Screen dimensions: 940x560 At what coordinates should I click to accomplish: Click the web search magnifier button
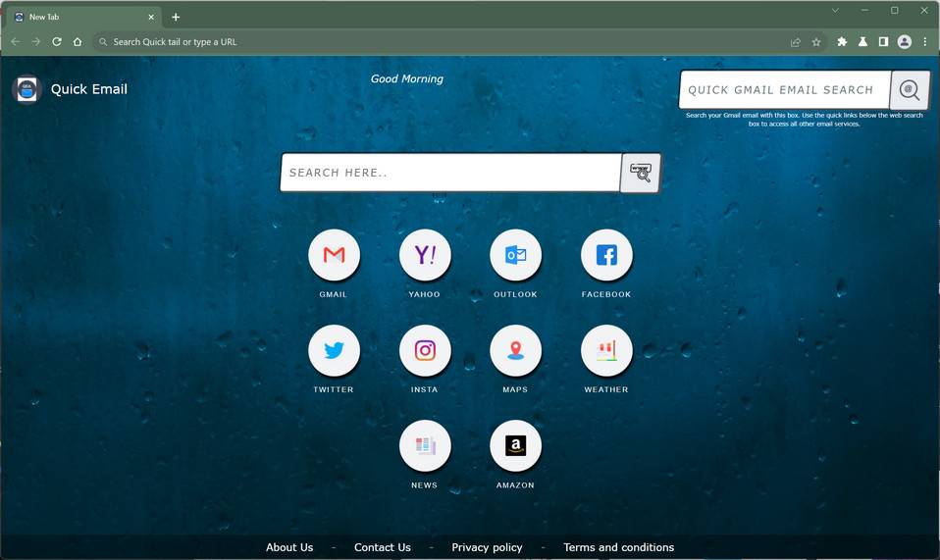[641, 173]
